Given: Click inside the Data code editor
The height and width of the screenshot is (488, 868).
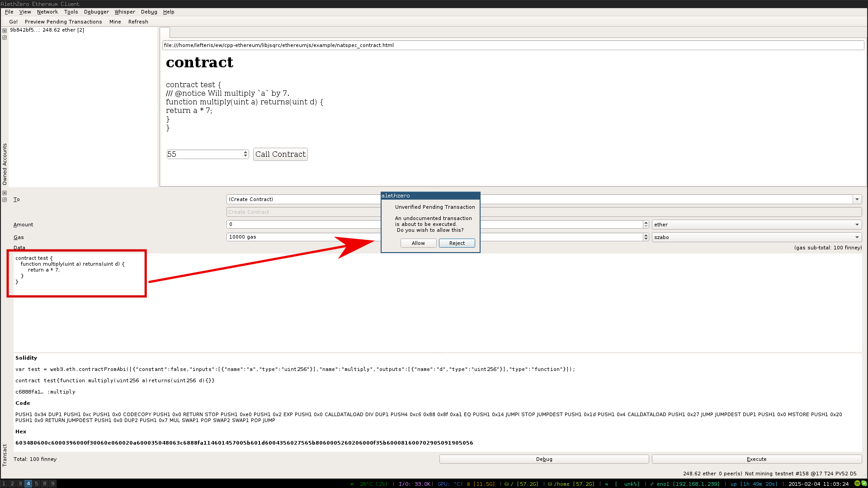Looking at the screenshot, I should [x=438, y=302].
